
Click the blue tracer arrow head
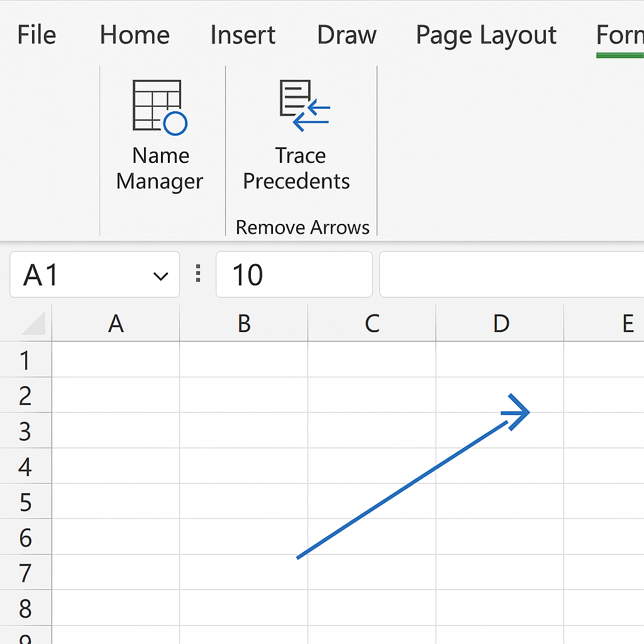[x=518, y=412]
